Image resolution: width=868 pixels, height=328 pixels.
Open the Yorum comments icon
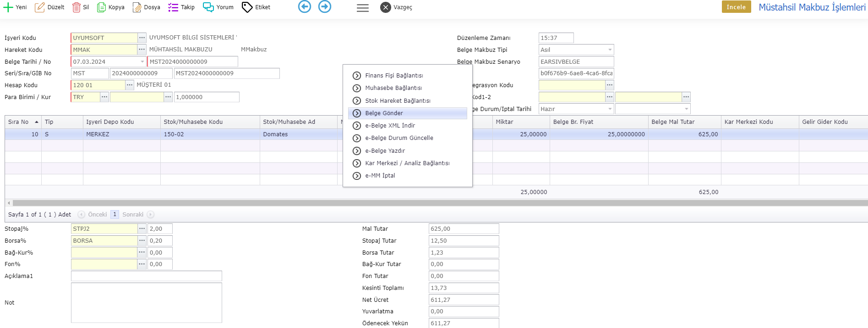[208, 7]
